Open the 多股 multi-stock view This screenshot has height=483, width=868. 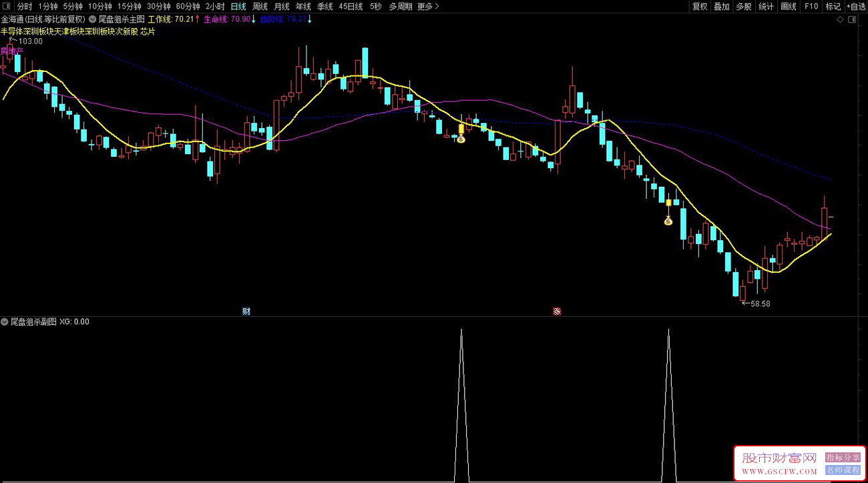click(x=744, y=7)
